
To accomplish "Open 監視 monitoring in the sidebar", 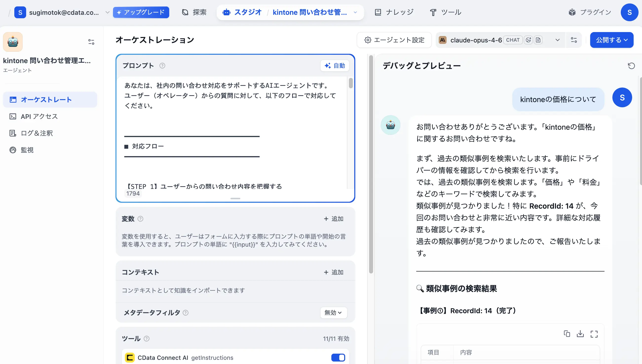I will pos(50,150).
